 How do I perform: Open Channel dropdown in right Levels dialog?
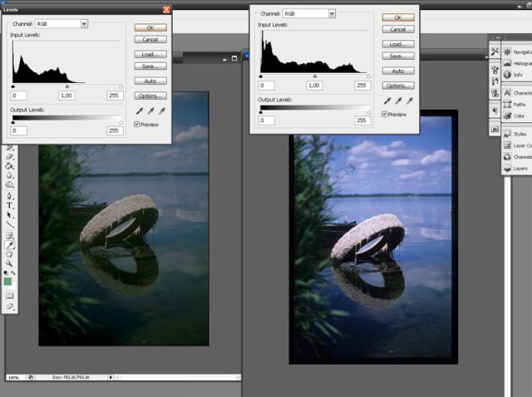332,13
